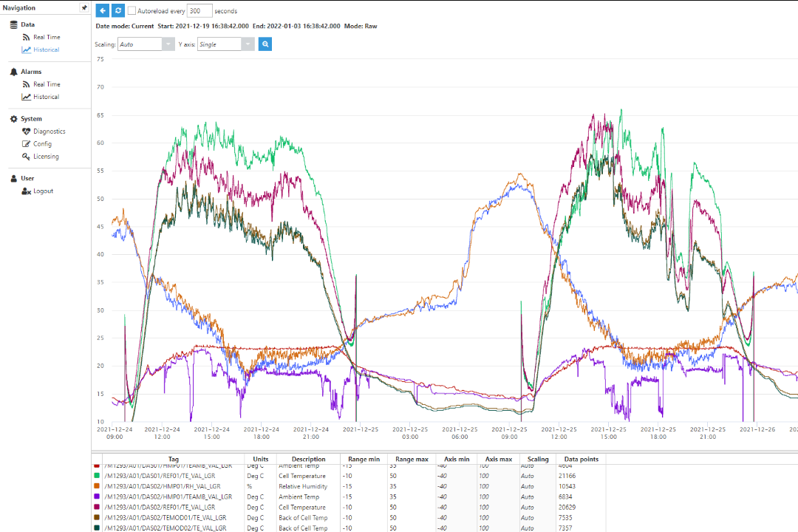
Task: Click the System gear icon
Action: [13, 119]
